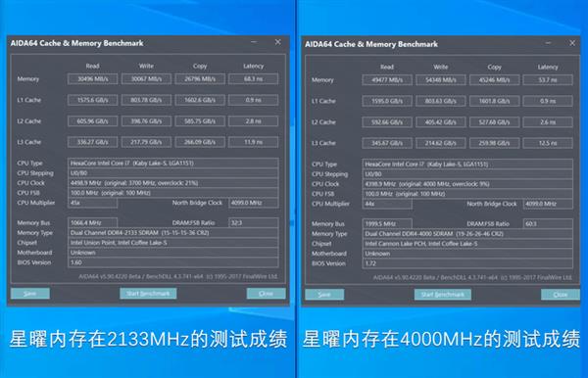Minimize the DDR4-2133 AIDA64 benchmark window
This screenshot has width=588, height=378.
[x=254, y=42]
